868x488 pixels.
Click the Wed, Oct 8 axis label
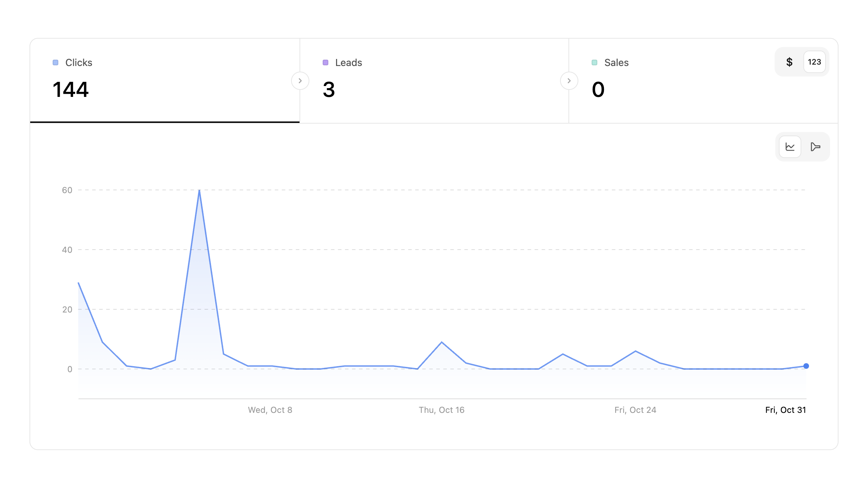[x=270, y=410]
